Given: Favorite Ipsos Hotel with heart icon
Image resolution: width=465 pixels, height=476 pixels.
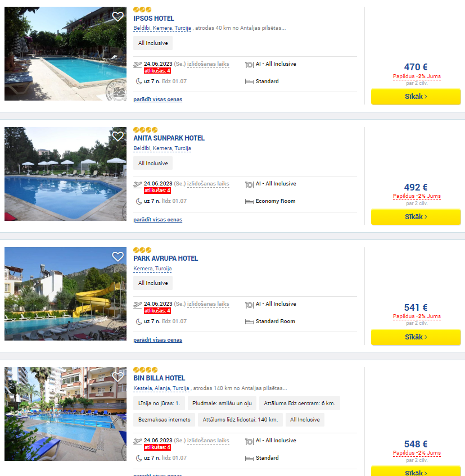Looking at the screenshot, I should pos(118,16).
